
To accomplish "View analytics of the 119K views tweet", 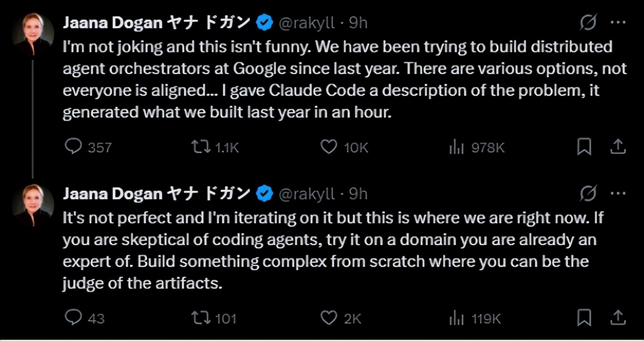I will tap(456, 318).
